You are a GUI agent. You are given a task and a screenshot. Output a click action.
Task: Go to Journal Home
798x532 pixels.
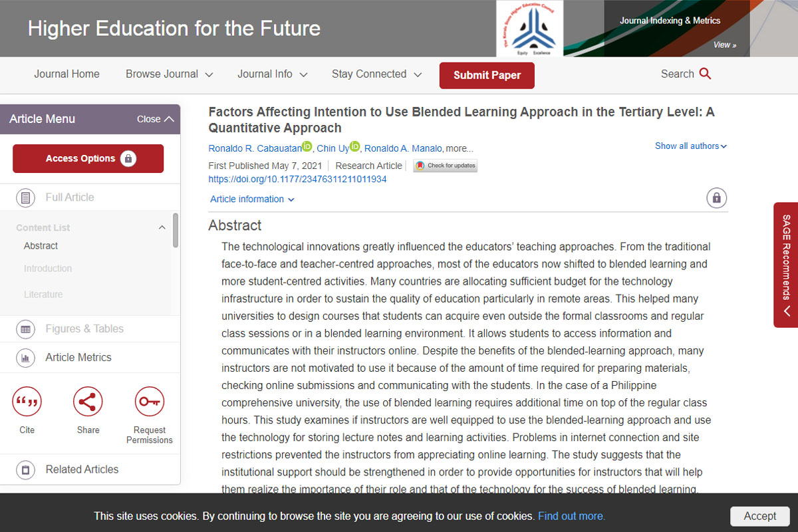point(66,74)
